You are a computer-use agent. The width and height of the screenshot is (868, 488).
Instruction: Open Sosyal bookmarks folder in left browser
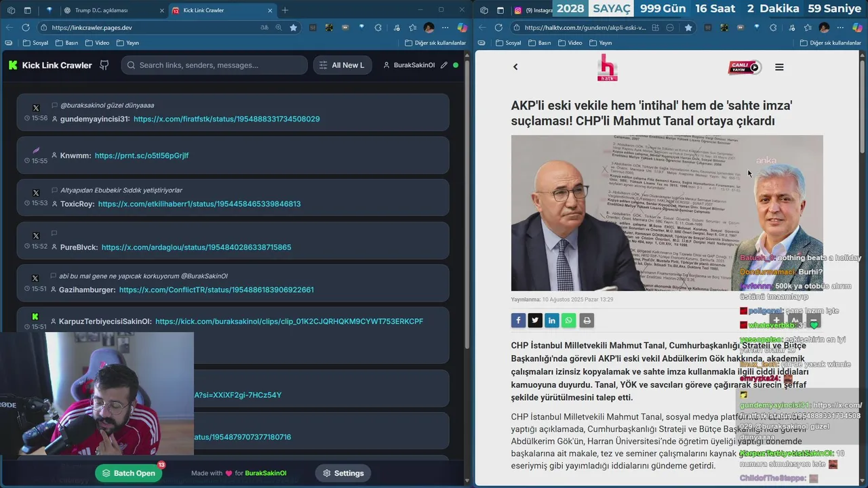(36, 43)
